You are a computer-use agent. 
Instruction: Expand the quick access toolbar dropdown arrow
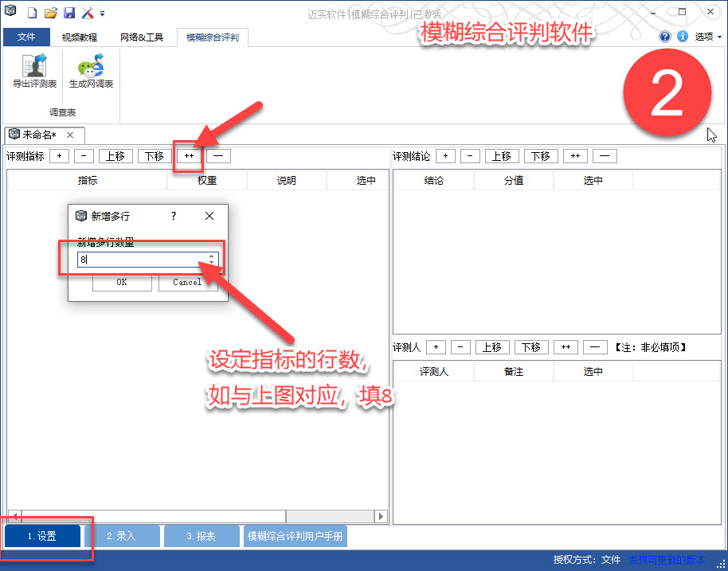[x=102, y=14]
